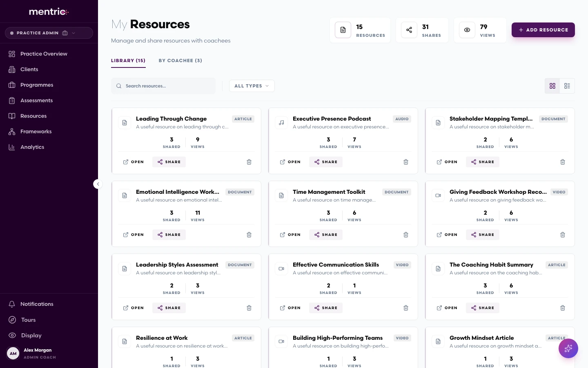Share the Leading Through Change article

coord(169,162)
